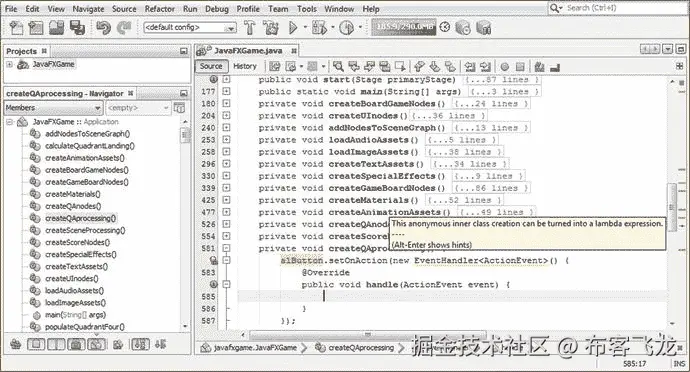Click the Save All toolbar icon
Viewport: 690px width, 372px height.
tap(77, 28)
